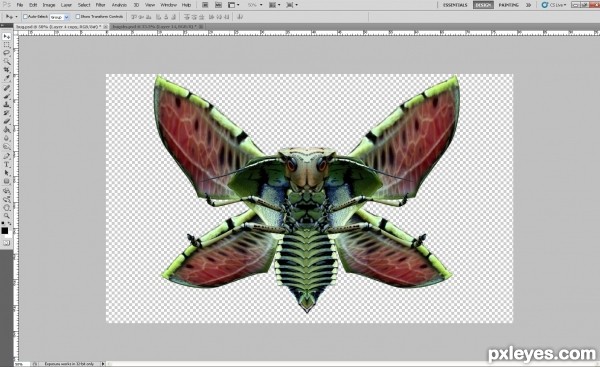This screenshot has height=367, width=600.
Task: Switch to Essentials workspace
Action: (455, 5)
